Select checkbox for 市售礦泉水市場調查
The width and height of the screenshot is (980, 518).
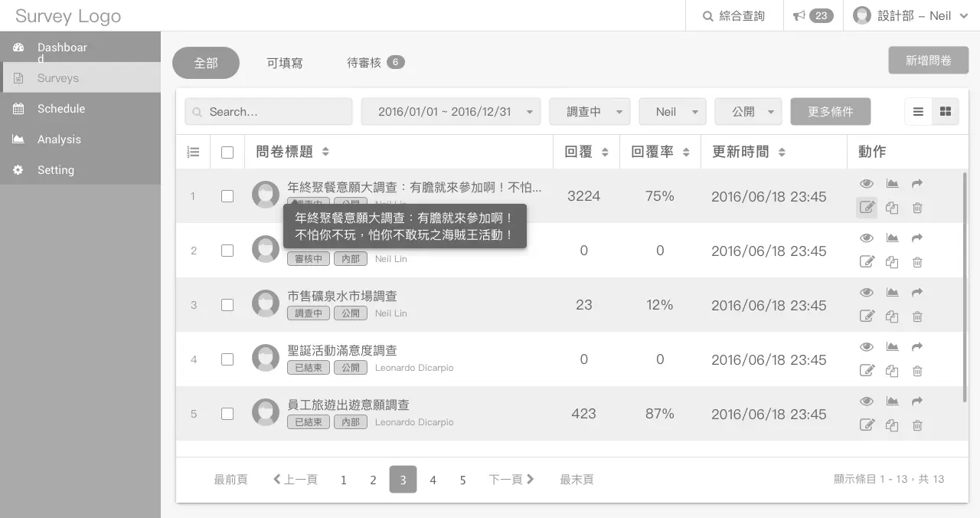pos(227,305)
